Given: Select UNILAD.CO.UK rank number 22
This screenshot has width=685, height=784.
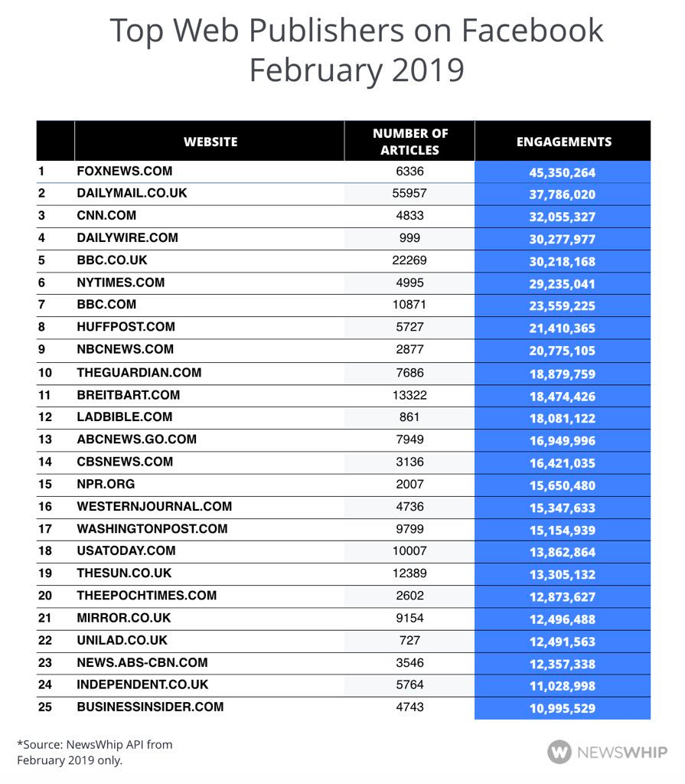Looking at the screenshot, I should point(45,641).
